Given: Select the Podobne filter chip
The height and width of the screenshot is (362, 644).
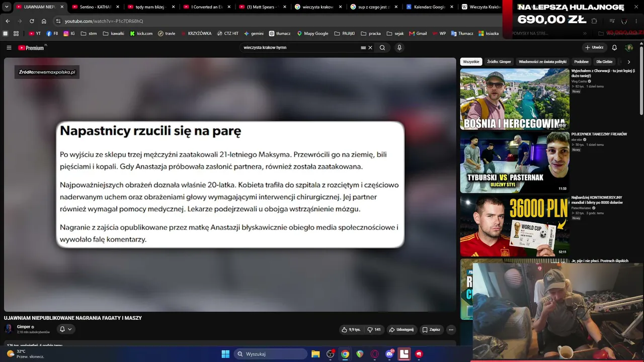Looking at the screenshot, I should [581, 61].
